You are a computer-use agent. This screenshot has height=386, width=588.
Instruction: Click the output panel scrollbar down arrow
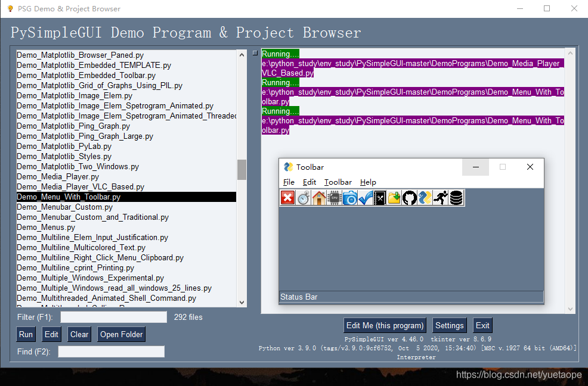click(x=570, y=309)
